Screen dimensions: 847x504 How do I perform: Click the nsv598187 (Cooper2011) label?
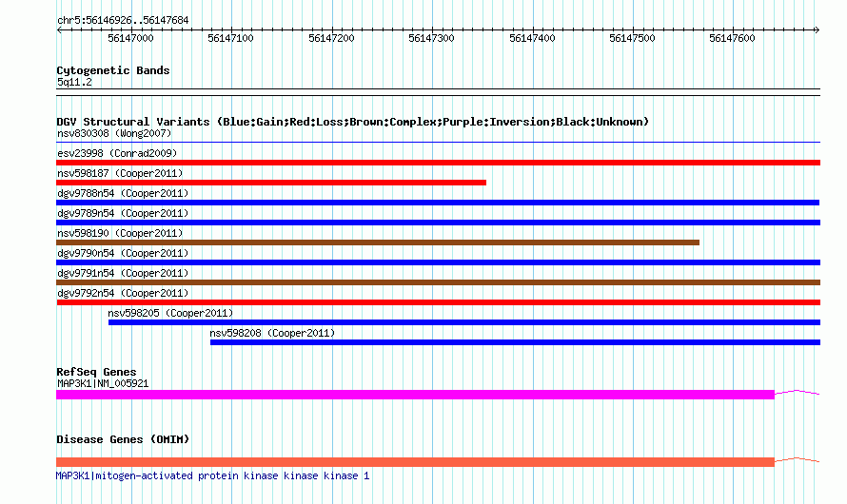coord(120,173)
